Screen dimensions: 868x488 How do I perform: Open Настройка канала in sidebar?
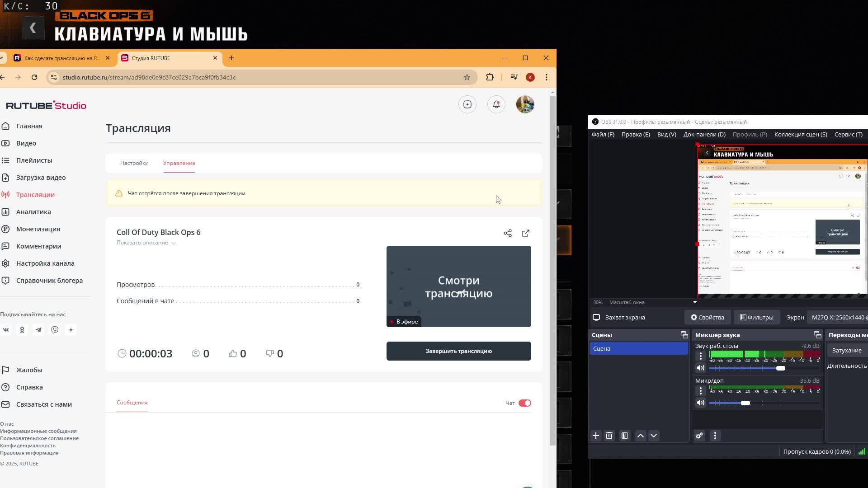45,263
